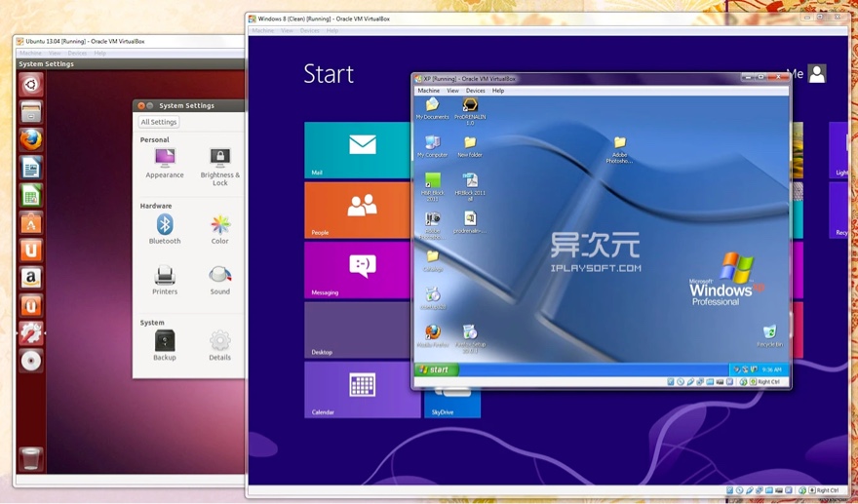The height and width of the screenshot is (504, 858).
Task: Select the H&R Block 2011 shortcut
Action: click(x=432, y=186)
